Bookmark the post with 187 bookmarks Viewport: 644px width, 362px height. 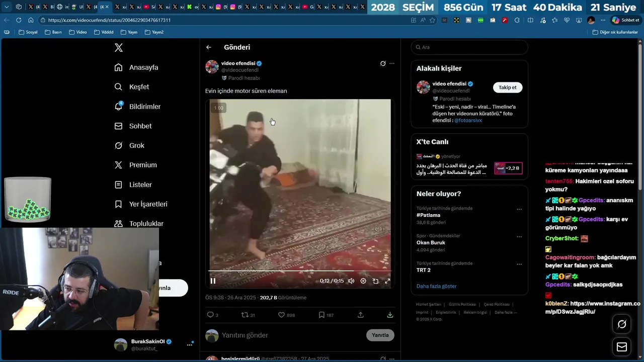(x=326, y=315)
